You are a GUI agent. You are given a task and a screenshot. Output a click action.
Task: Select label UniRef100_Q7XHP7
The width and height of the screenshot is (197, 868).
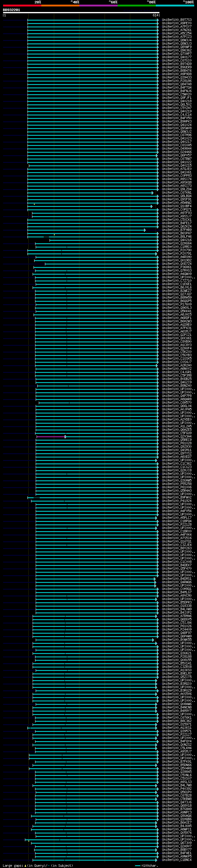coord(176,54)
